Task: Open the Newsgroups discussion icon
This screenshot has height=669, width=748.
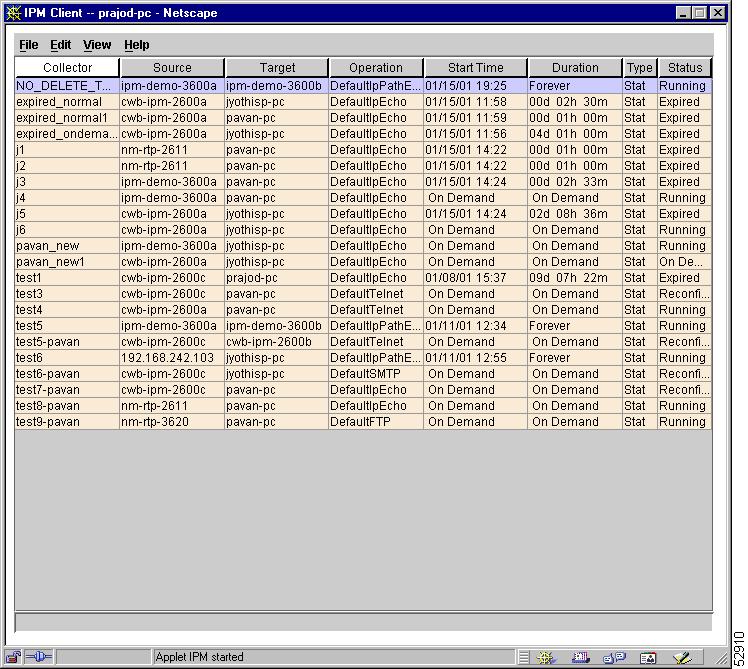Action: 614,658
